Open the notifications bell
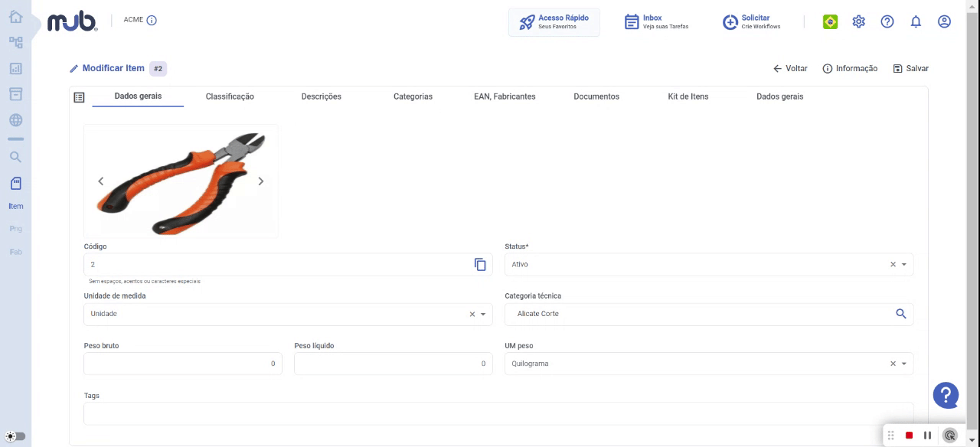Image resolution: width=980 pixels, height=447 pixels. [x=916, y=21]
